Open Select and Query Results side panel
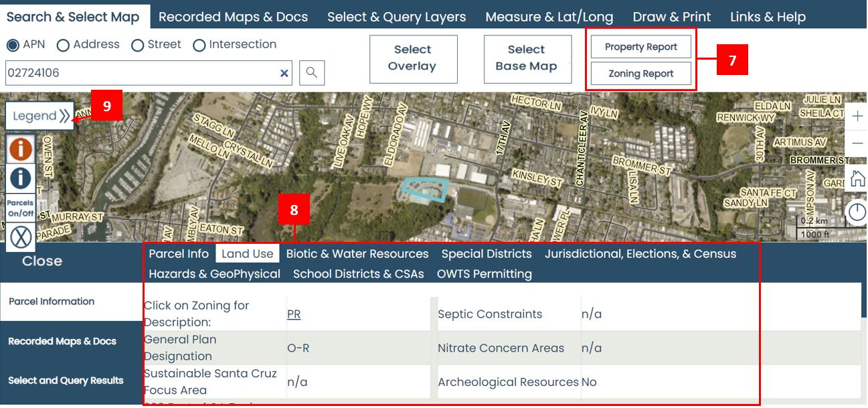This screenshot has height=408, width=868. click(x=71, y=381)
